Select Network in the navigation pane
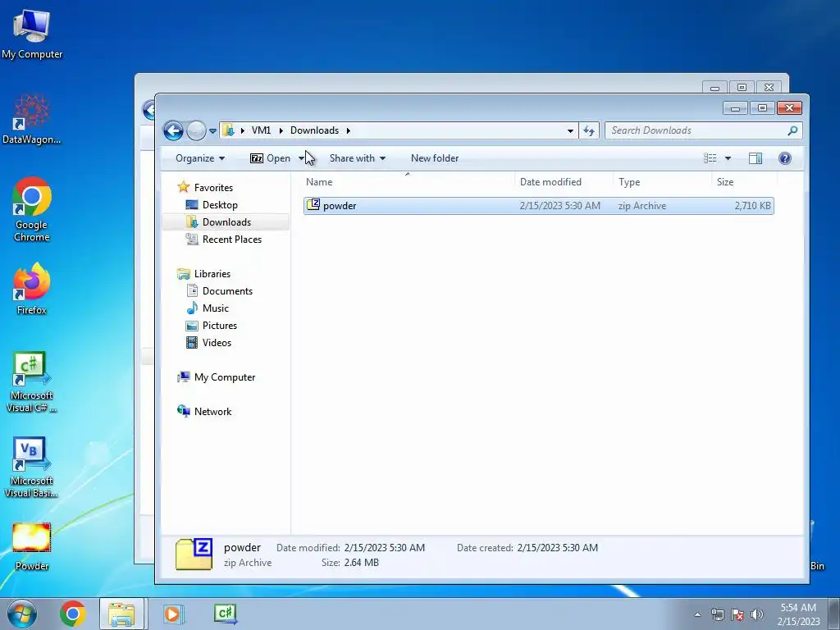Screen dimensions: 840x630 [212, 412]
